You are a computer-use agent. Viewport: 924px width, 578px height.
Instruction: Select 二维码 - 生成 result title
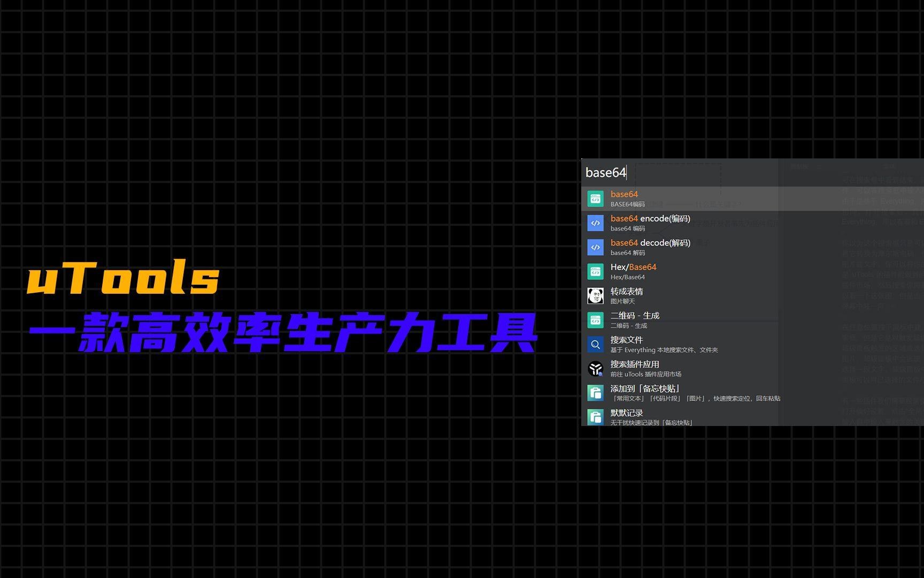tap(635, 315)
